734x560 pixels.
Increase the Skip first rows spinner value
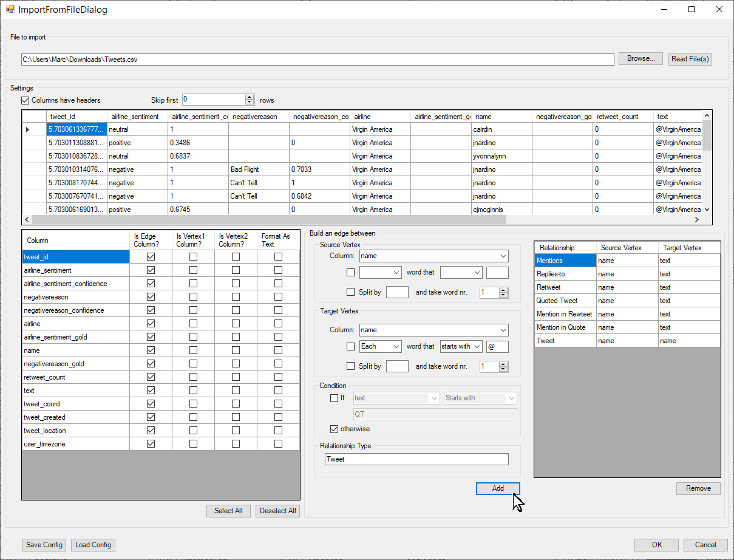(x=250, y=97)
